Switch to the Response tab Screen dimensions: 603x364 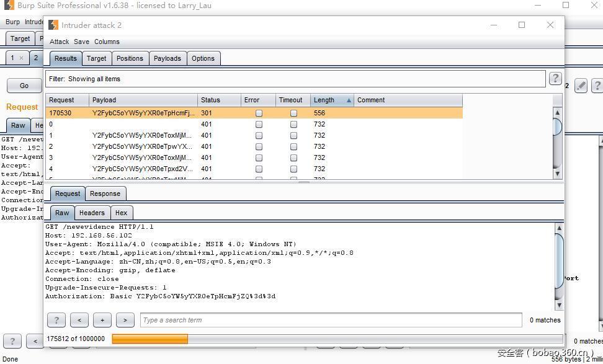coord(105,193)
